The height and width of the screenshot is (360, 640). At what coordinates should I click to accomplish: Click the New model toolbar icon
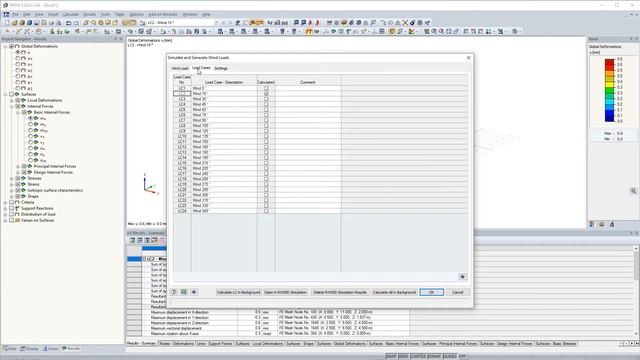point(7,23)
